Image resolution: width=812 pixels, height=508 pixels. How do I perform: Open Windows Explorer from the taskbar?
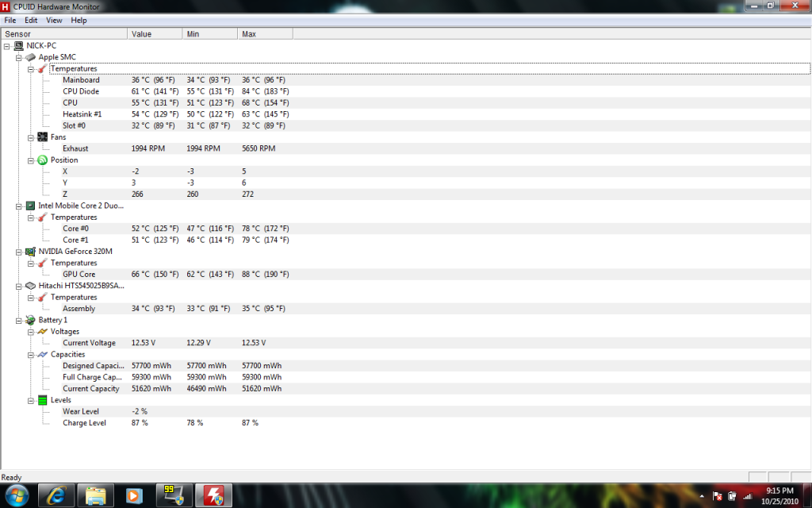coord(95,496)
